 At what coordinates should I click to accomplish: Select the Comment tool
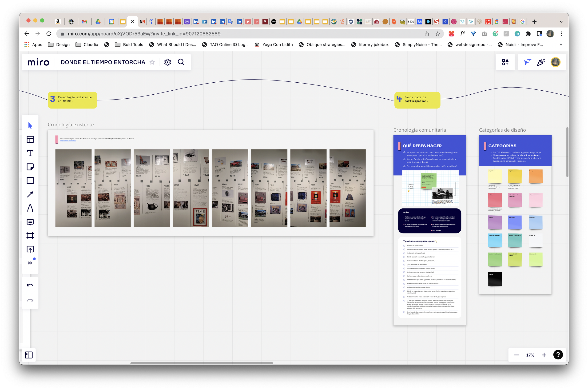coord(30,222)
